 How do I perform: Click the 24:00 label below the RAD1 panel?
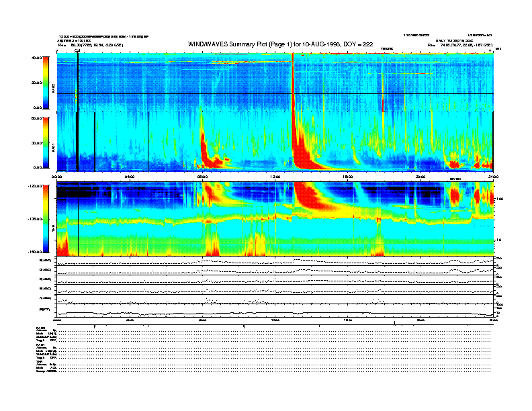click(x=493, y=177)
